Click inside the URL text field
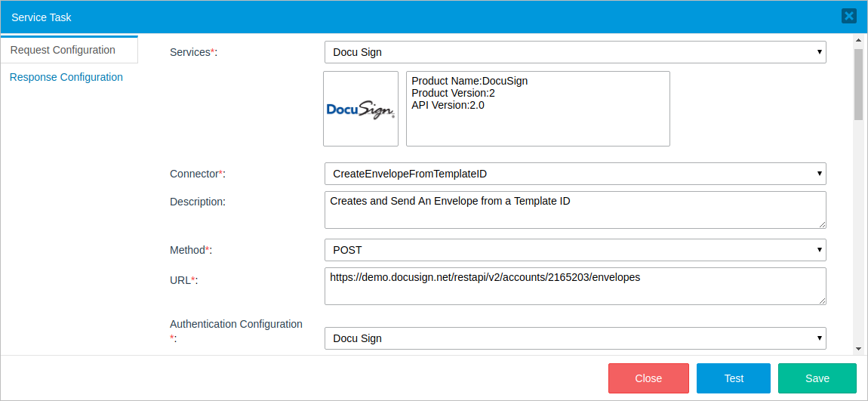The width and height of the screenshot is (868, 401). coord(574,285)
